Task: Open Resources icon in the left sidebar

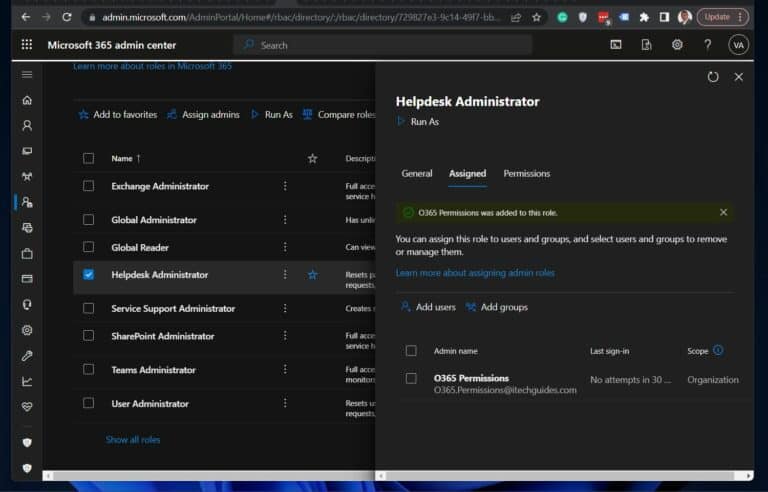Action: click(x=27, y=228)
